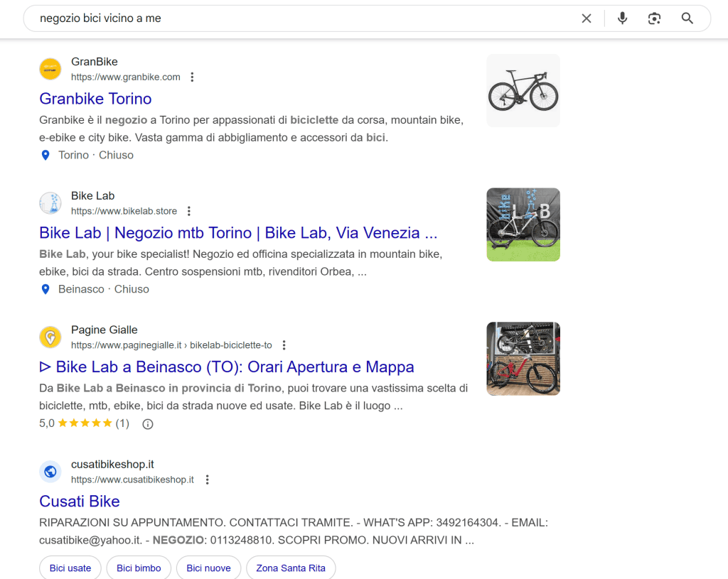Click the rating info icon after 5,0 stars

tap(148, 424)
